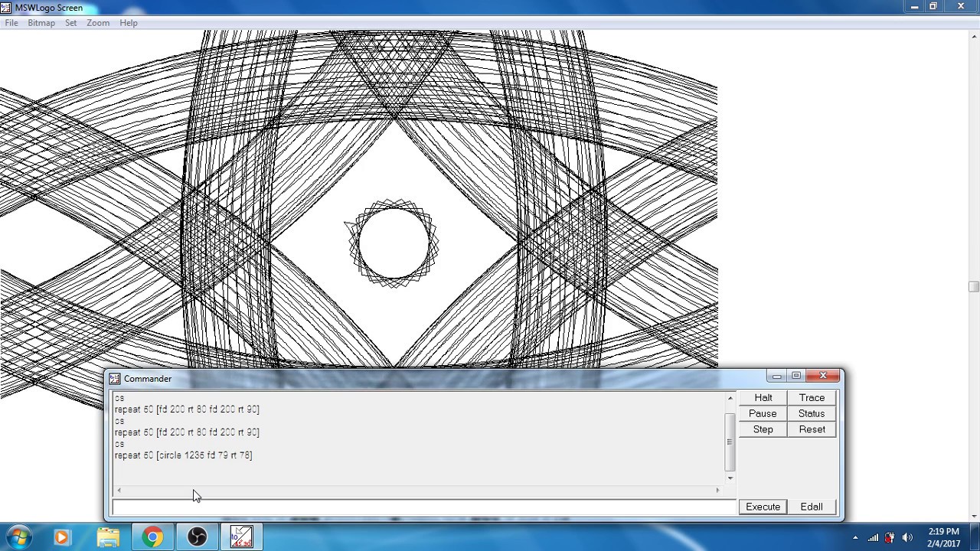Toggle Status window button
The image size is (980, 551).
(812, 413)
